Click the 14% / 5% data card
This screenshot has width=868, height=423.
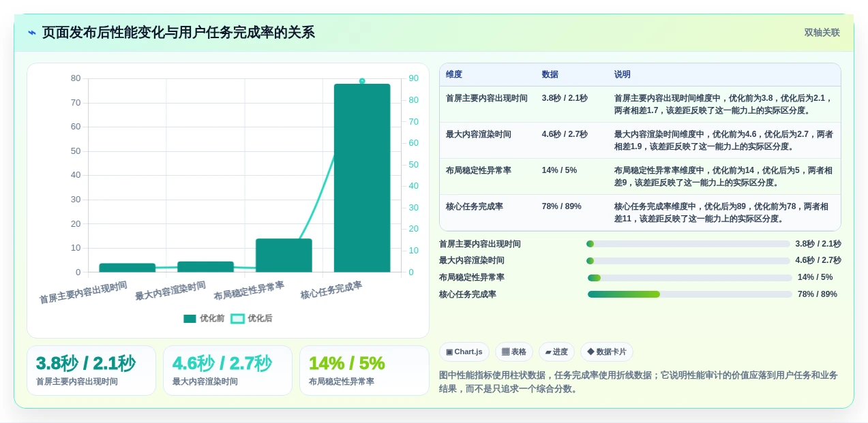(x=364, y=371)
